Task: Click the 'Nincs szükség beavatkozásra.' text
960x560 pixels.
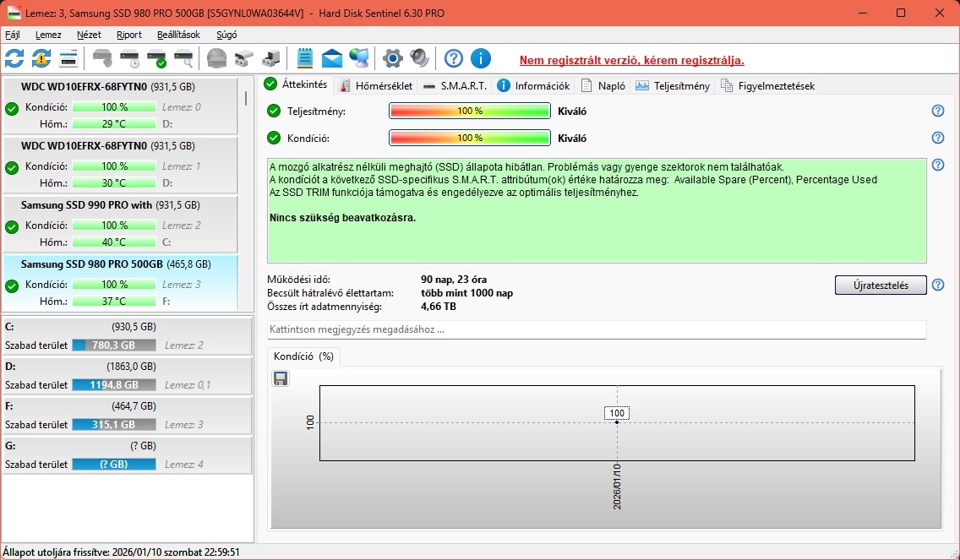Action: (x=343, y=217)
